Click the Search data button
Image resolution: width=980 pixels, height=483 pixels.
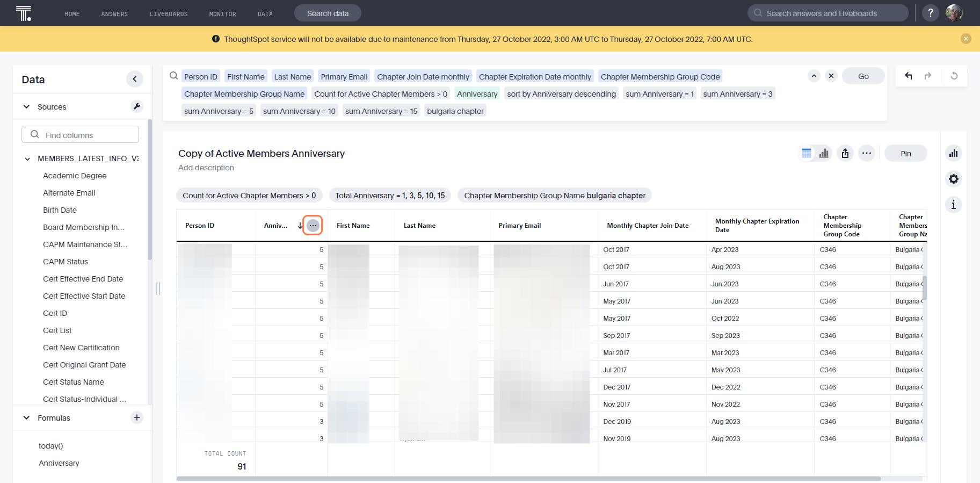[328, 13]
